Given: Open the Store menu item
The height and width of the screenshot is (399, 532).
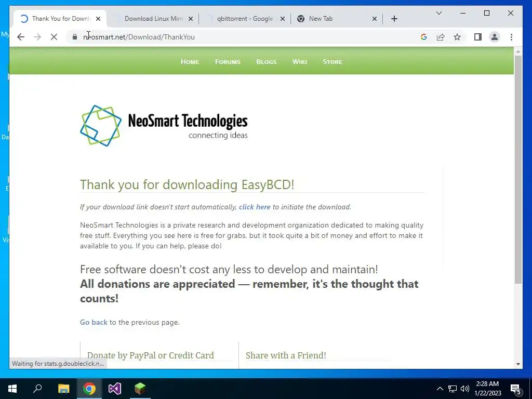Looking at the screenshot, I should coord(332,62).
